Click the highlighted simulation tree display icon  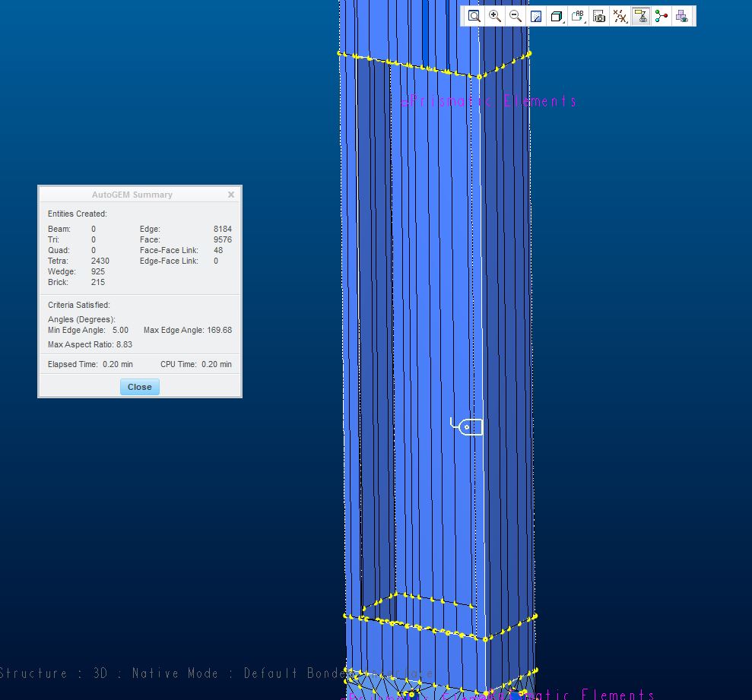pos(640,15)
